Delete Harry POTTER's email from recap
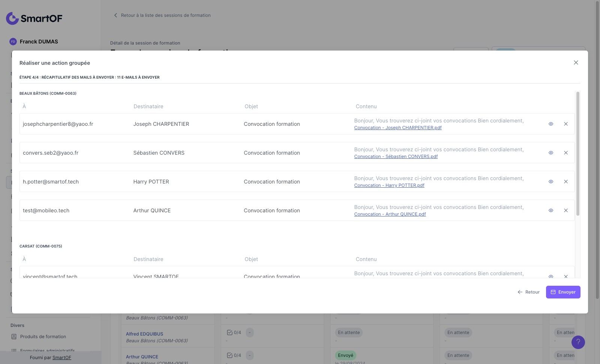600x364 pixels. point(566,182)
